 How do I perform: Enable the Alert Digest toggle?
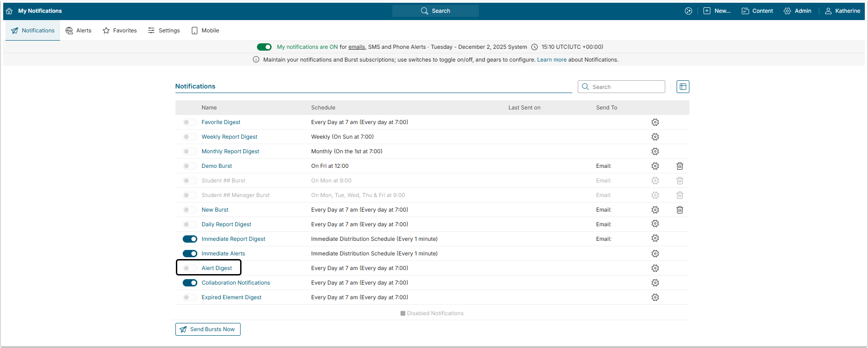[x=190, y=268]
